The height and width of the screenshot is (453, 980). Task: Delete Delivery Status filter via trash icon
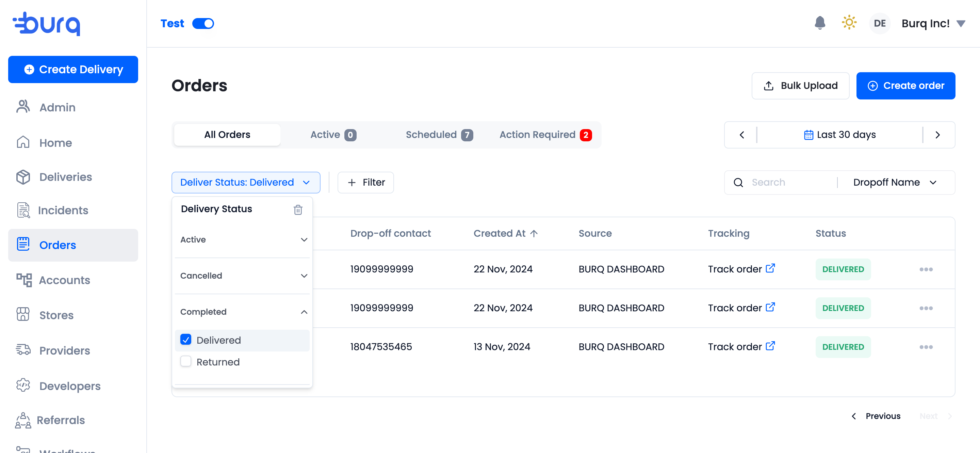tap(298, 209)
